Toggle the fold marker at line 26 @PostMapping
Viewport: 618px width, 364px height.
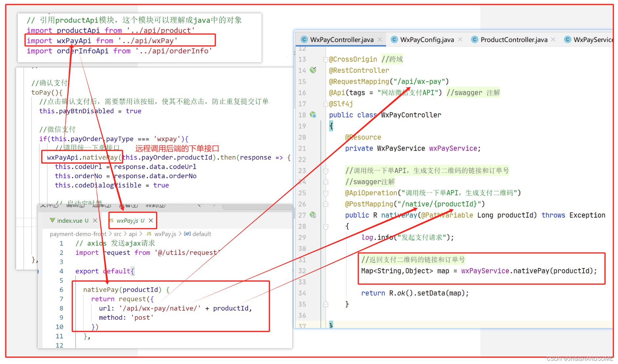[326, 204]
